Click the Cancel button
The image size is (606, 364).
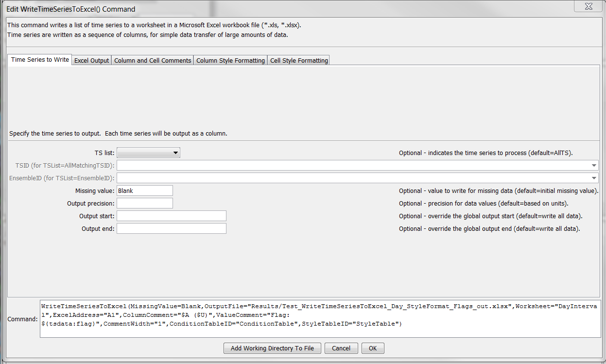tap(341, 348)
